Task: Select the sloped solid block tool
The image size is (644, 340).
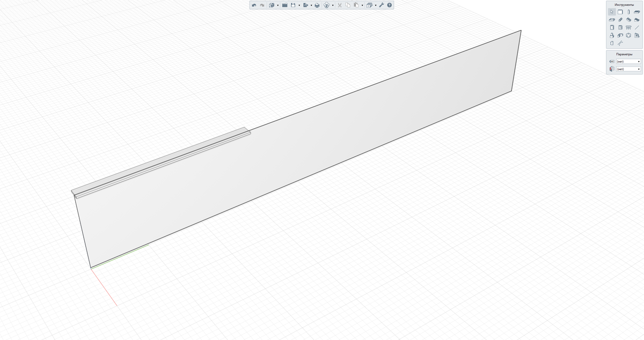Action: 637,20
